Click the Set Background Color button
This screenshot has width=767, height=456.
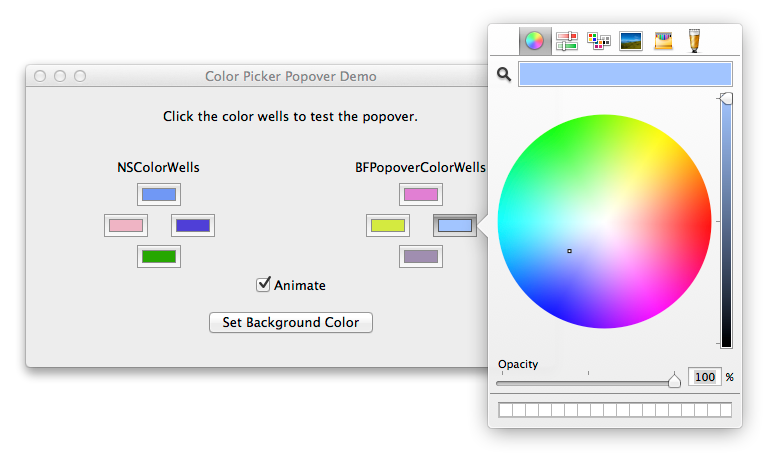point(291,322)
